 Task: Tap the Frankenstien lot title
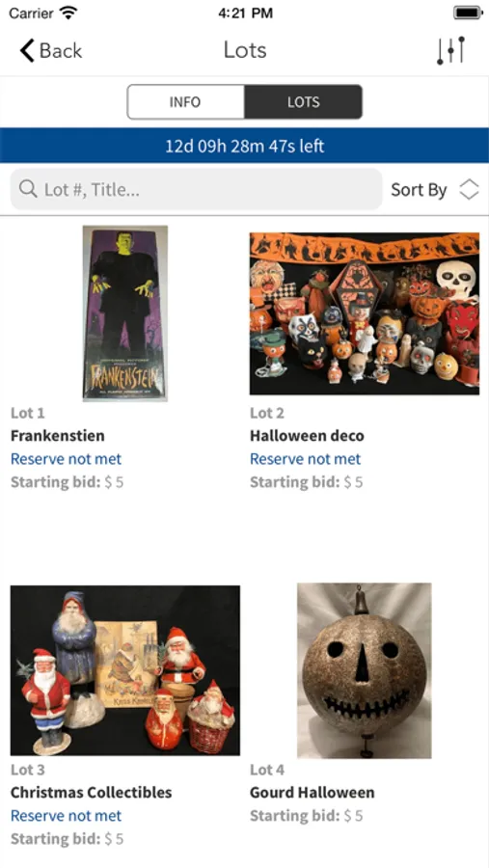[x=58, y=436]
